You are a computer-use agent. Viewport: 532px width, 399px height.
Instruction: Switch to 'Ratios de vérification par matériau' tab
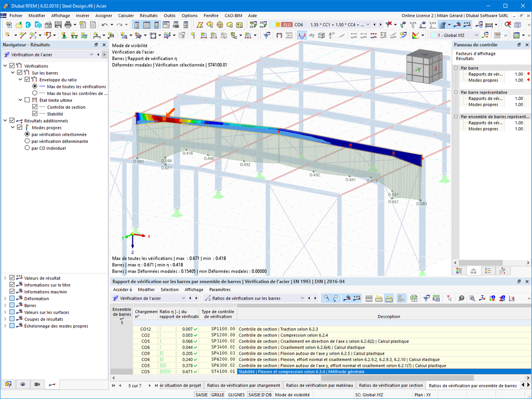coord(320,385)
